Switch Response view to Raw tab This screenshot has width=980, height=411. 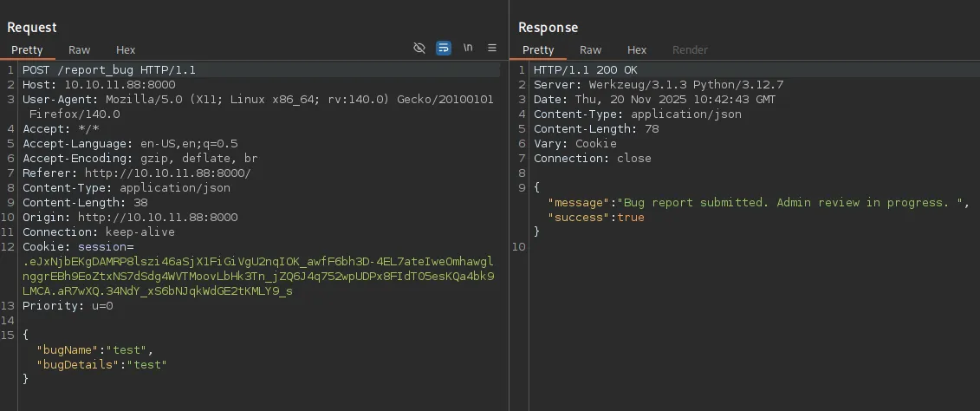590,50
